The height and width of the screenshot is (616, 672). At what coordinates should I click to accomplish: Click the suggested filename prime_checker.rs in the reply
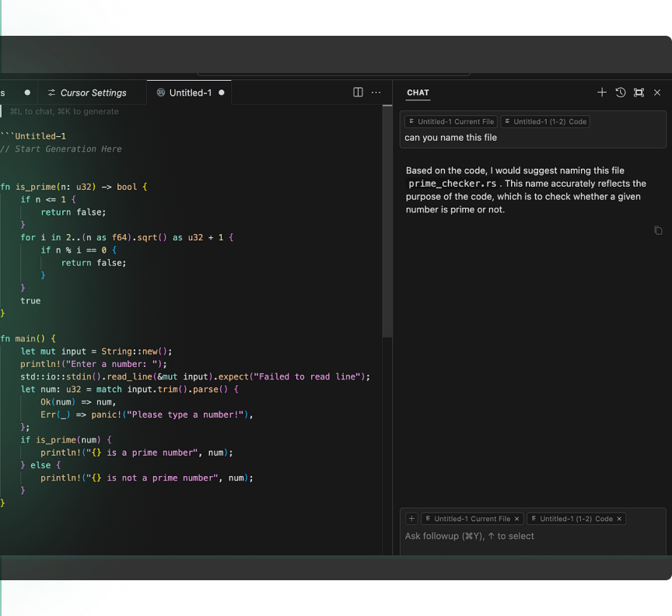click(x=452, y=184)
